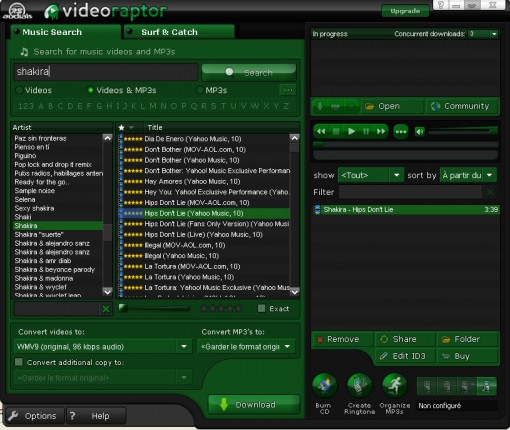This screenshot has height=430, width=510.
Task: Click the Edit ID3 button
Action: coord(405,356)
